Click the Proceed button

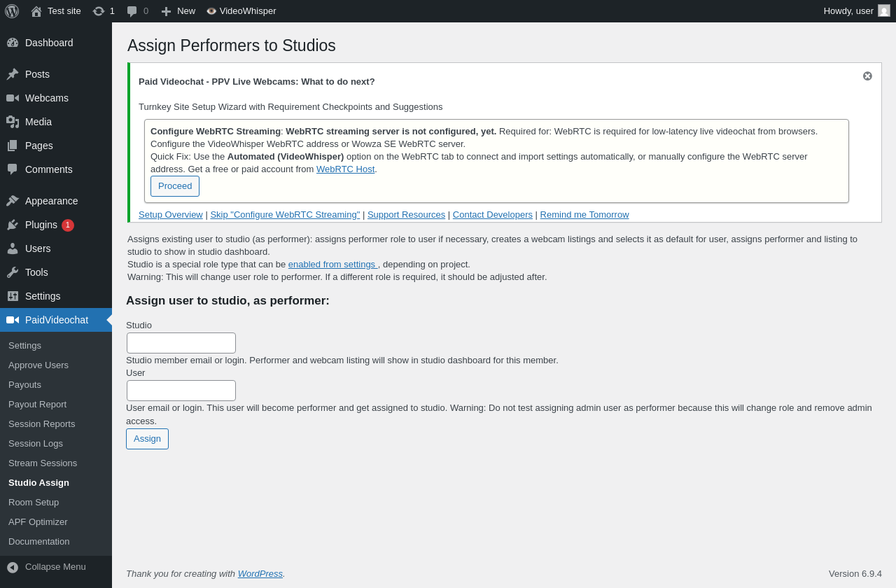(x=175, y=186)
